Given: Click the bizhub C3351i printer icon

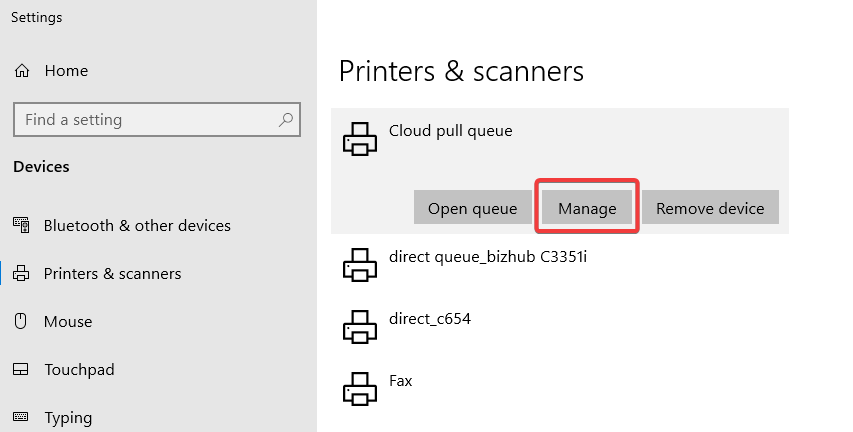Looking at the screenshot, I should click(x=360, y=264).
